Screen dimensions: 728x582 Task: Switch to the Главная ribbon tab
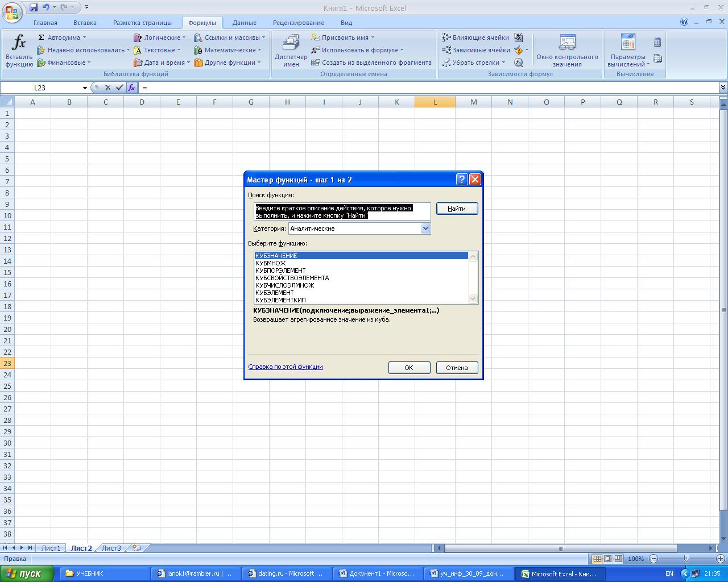[x=45, y=23]
